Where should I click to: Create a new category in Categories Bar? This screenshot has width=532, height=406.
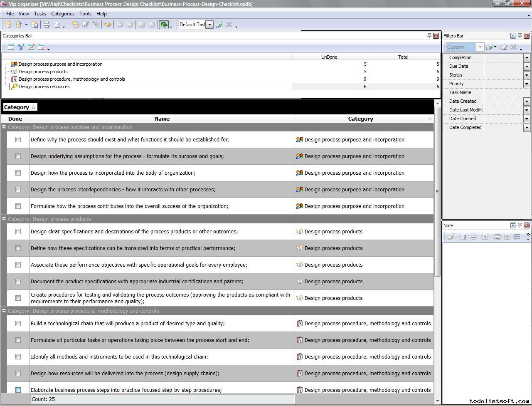point(11,47)
